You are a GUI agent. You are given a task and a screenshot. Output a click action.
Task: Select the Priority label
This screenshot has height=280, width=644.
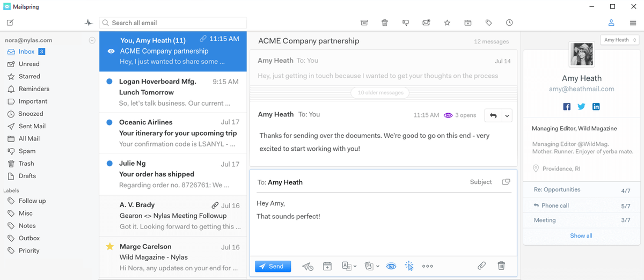pyautogui.click(x=29, y=250)
